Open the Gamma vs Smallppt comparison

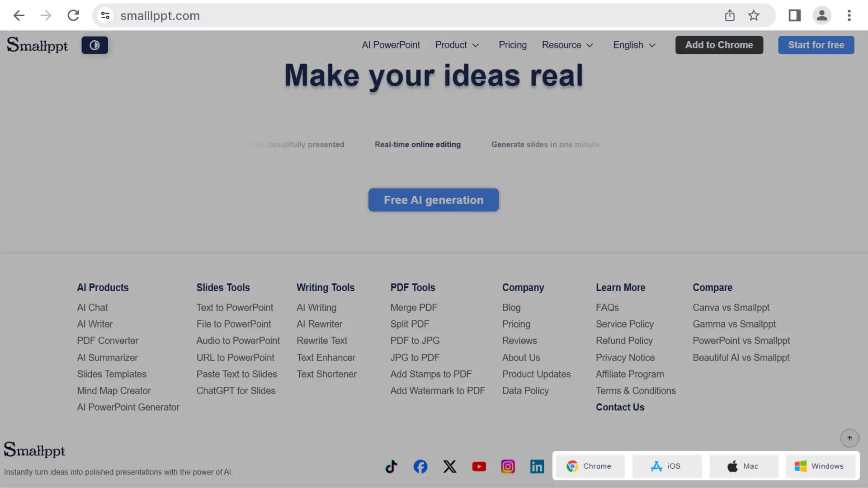[734, 324]
